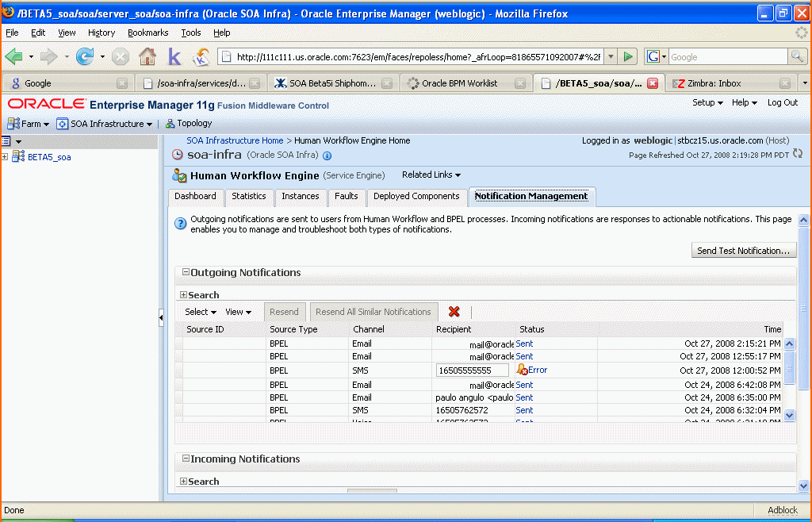Expand the BETA5_soa tree node
812x522 pixels.
click(5, 156)
